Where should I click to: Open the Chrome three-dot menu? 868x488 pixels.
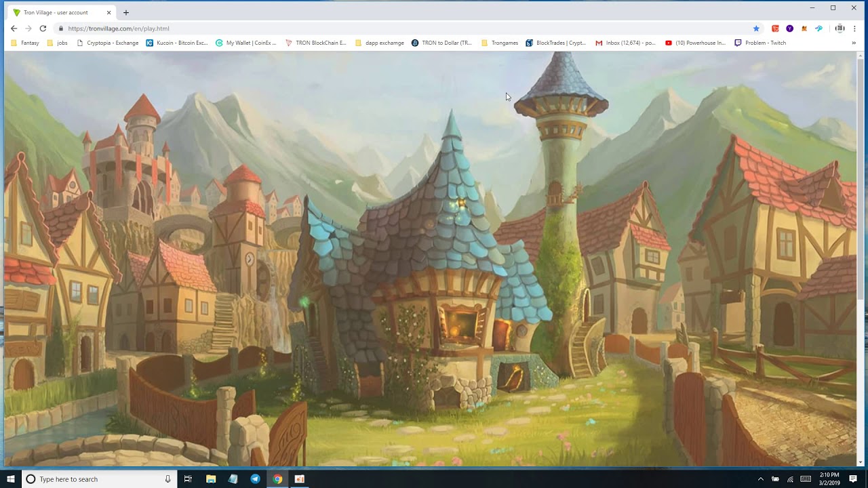coord(855,28)
